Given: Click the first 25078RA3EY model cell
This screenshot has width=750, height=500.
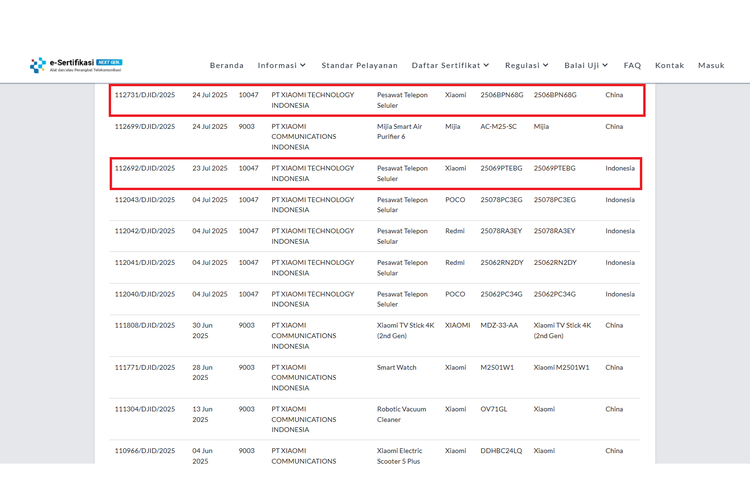Looking at the screenshot, I should pos(501,231).
